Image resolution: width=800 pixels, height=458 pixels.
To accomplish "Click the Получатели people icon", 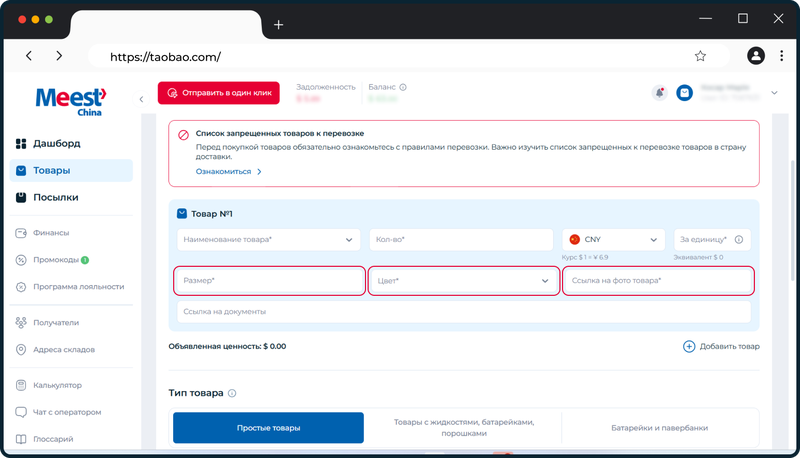I will (21, 322).
